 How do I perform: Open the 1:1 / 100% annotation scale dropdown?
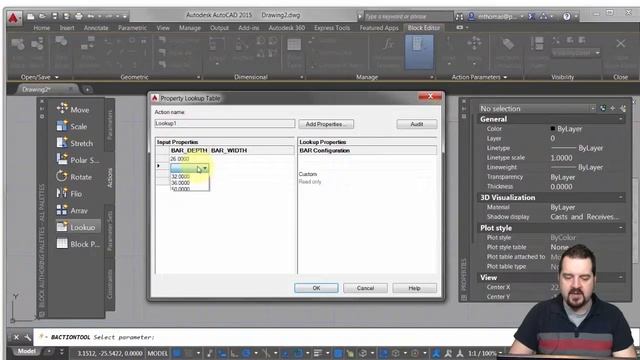[484, 353]
